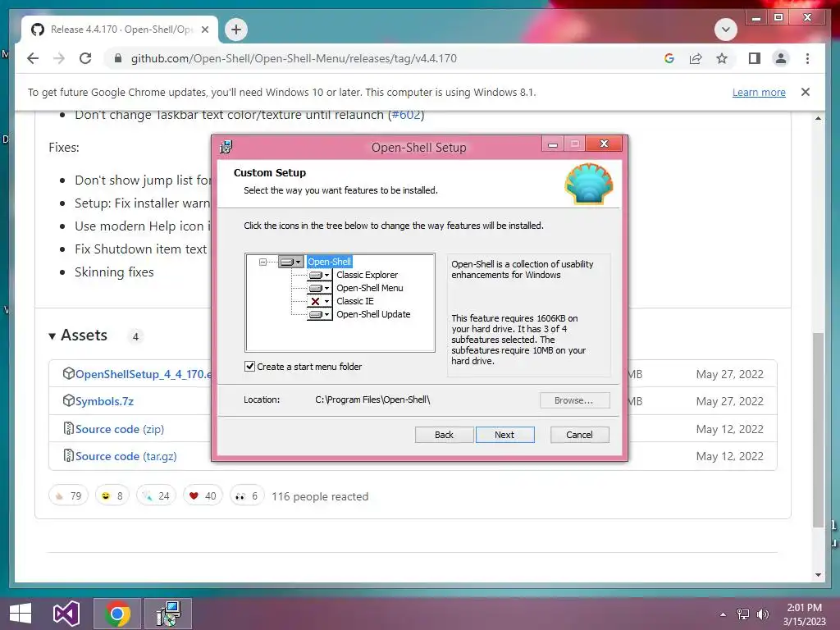Dismiss the Chrome update notification bar

[806, 92]
